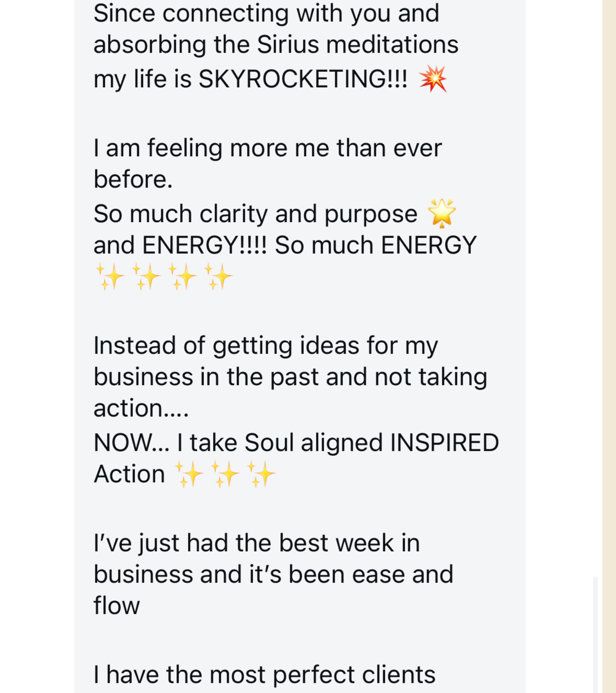Click the word Sirius in the message
This screenshot has height=693, width=616.
point(288,45)
